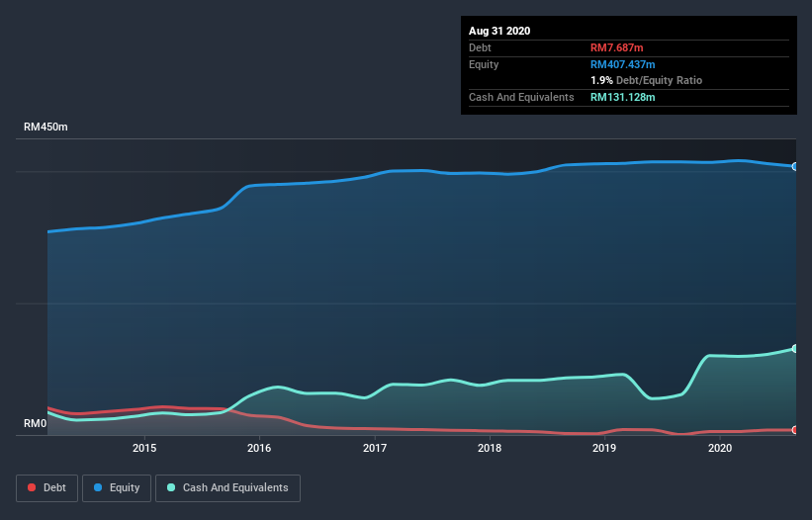Hide the Cash And Equivalents series

point(227,487)
